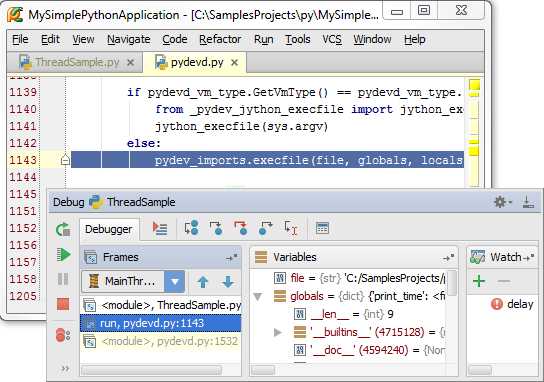Viewport: 544px width, 382px height.
Task: Restore layout of Watch pane
Action: pos(529,258)
